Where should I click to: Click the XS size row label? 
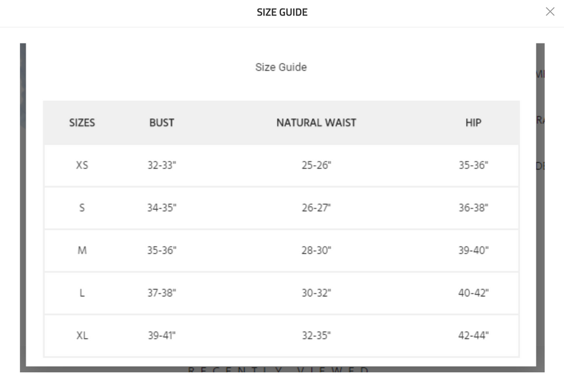(82, 165)
